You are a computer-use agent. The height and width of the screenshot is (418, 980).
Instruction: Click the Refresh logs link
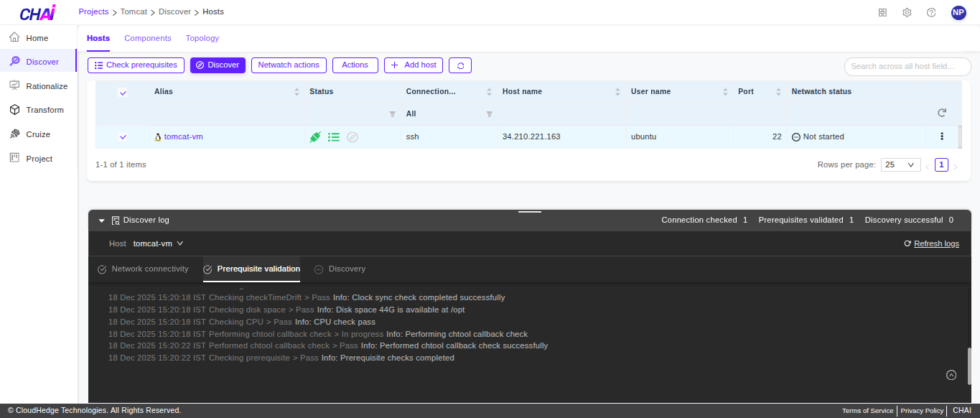pos(931,243)
